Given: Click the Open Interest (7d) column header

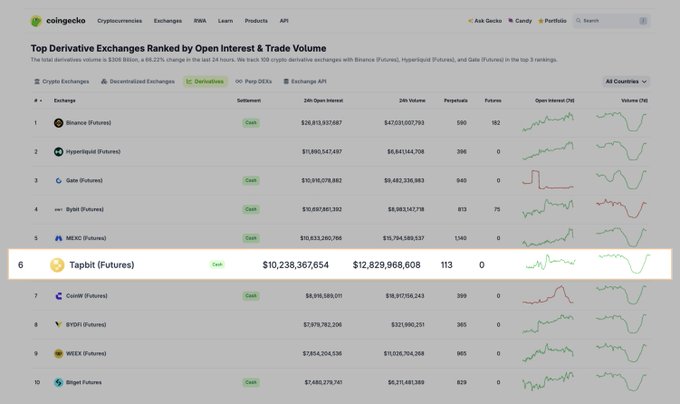Looking at the screenshot, I should click(555, 101).
